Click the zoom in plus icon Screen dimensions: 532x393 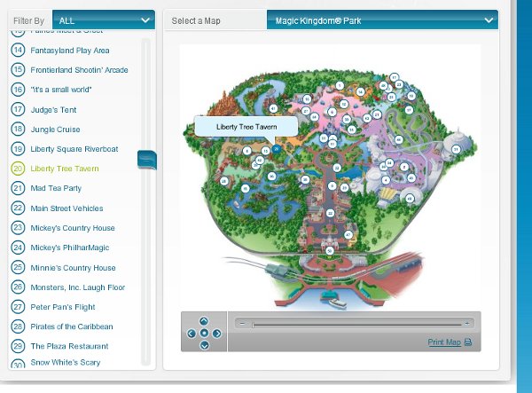(467, 324)
